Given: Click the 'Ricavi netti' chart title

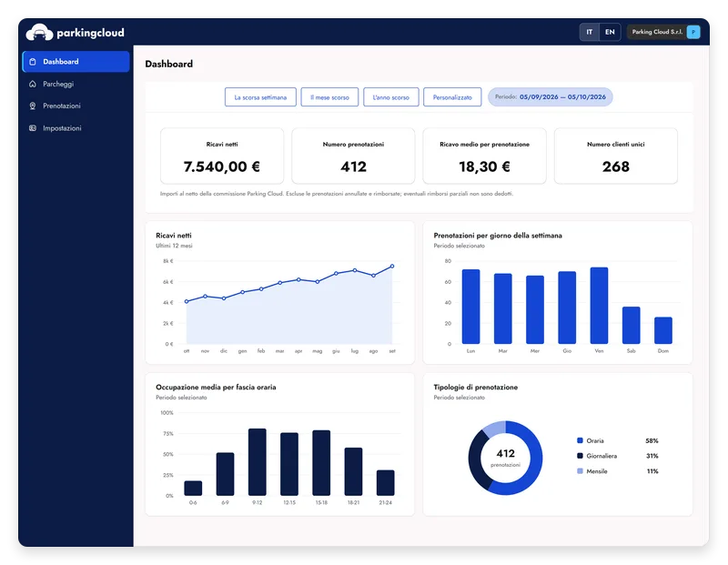Looking at the screenshot, I should [x=174, y=236].
